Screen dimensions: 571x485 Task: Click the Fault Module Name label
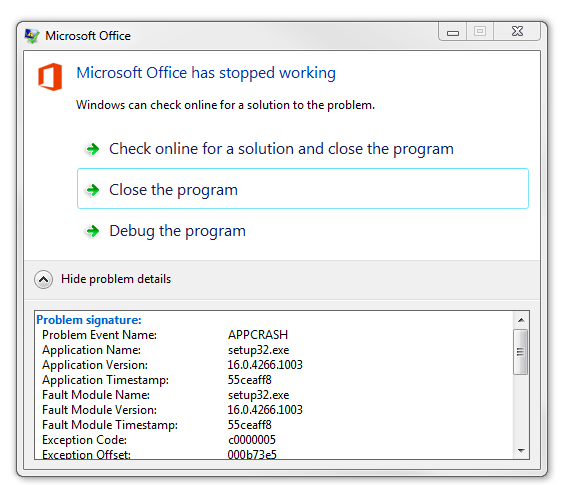(96, 395)
